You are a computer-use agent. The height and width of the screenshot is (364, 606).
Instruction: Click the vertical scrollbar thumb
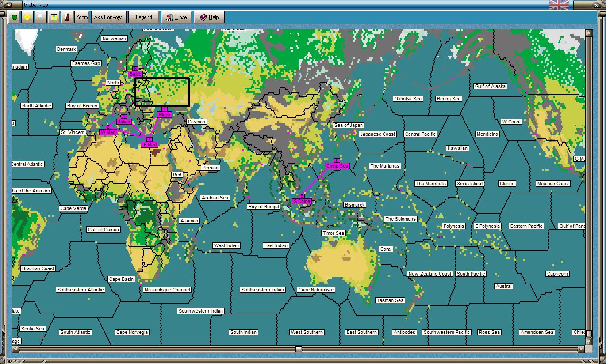pyautogui.click(x=589, y=333)
